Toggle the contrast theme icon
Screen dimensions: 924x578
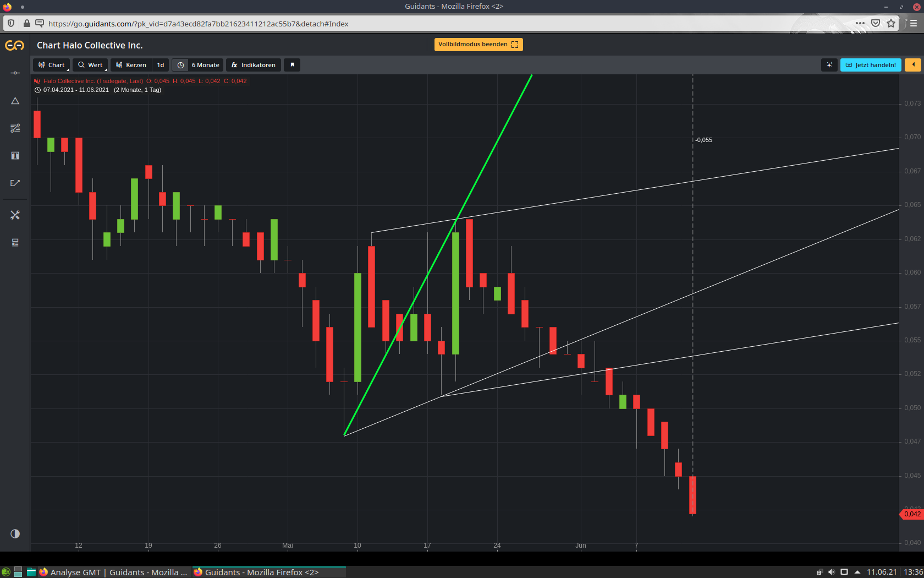15,533
